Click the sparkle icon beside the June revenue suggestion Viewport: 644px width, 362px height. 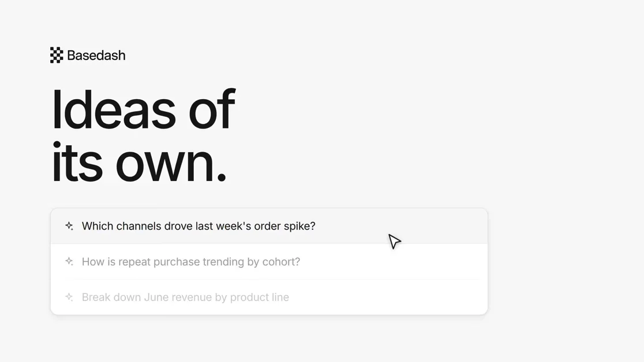69,297
